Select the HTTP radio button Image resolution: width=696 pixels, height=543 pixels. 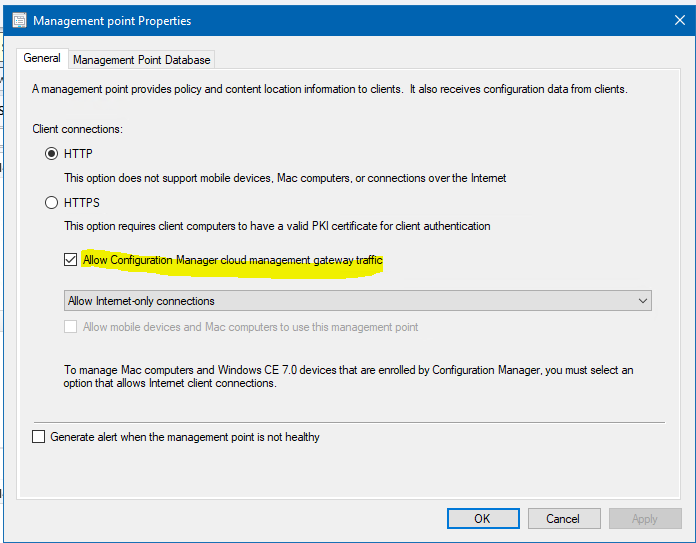click(x=51, y=154)
